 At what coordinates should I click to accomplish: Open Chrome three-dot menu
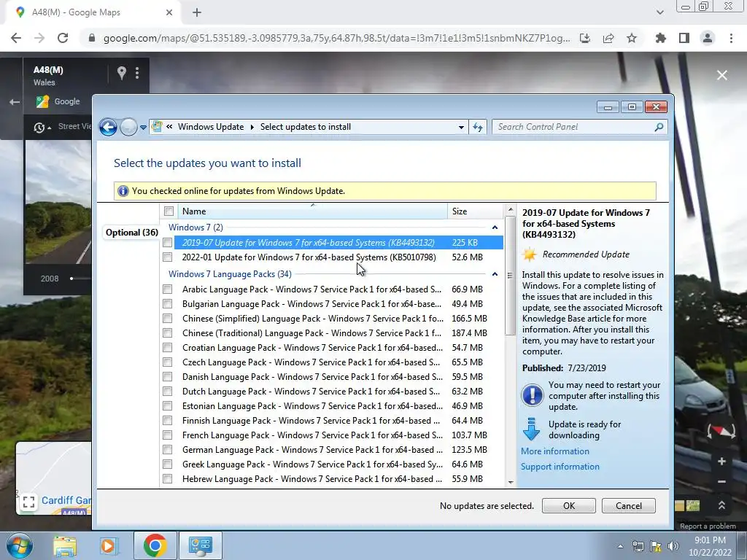pos(731,38)
